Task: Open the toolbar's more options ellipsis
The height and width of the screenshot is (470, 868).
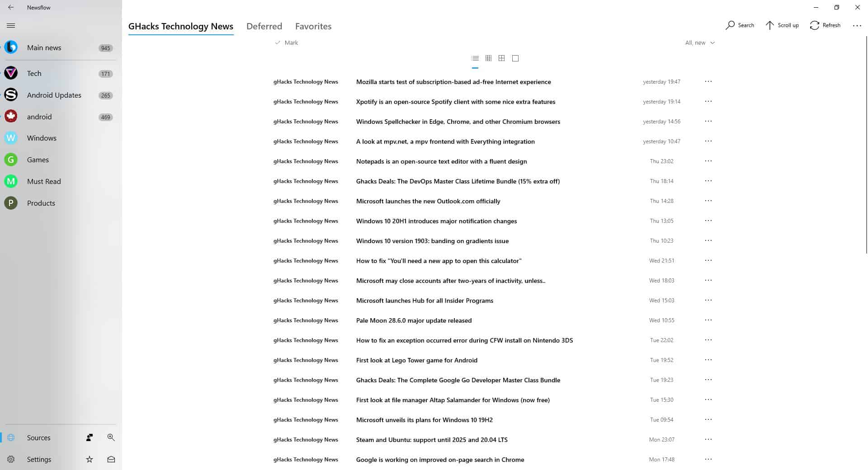Action: pos(857,26)
